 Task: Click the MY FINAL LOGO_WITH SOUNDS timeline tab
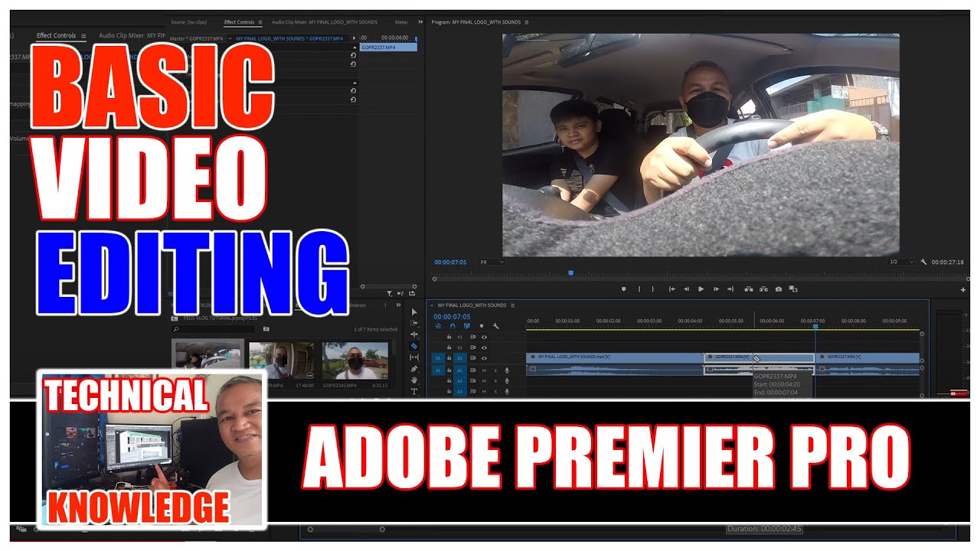pos(472,305)
